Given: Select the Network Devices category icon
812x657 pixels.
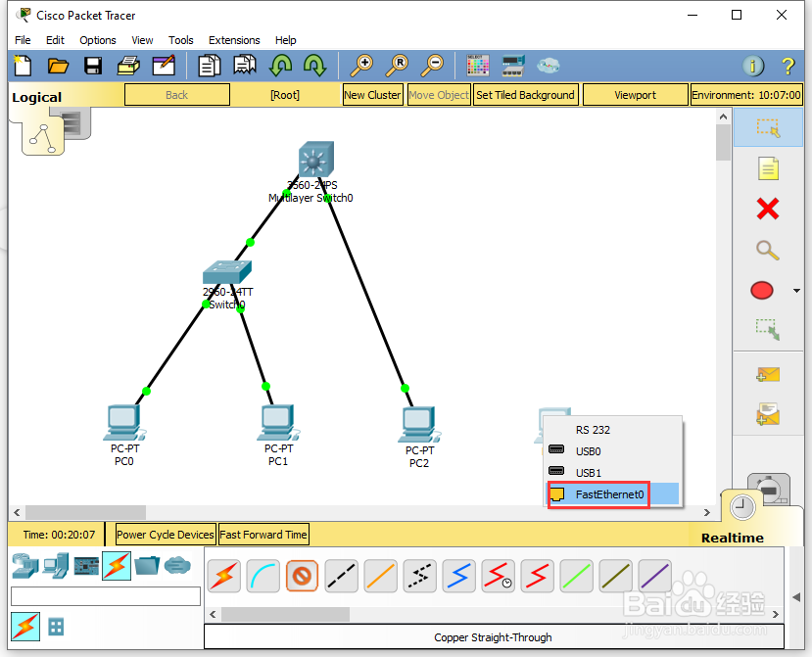Looking at the screenshot, I should pyautogui.click(x=24, y=565).
